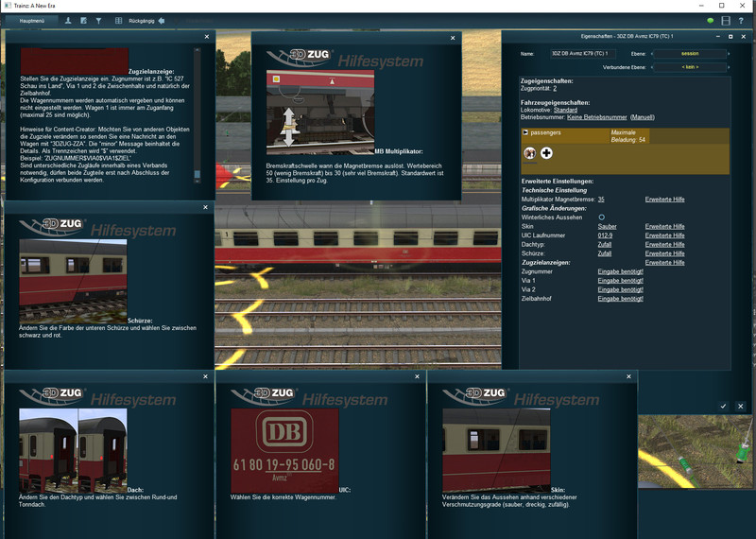The height and width of the screenshot is (539, 756).
Task: Click the Skin value Sauber link
Action: tap(609, 227)
